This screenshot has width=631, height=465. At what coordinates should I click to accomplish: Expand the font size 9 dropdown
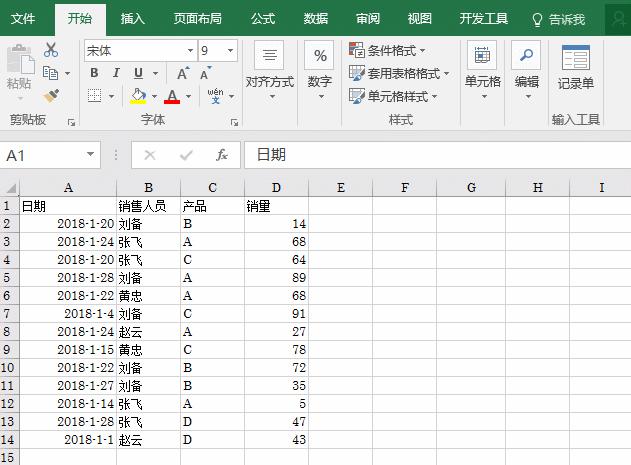230,51
